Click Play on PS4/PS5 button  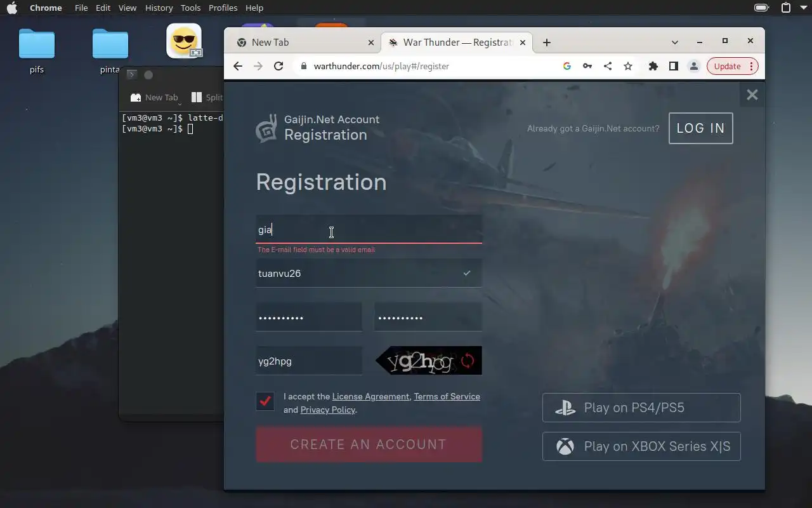641,408
